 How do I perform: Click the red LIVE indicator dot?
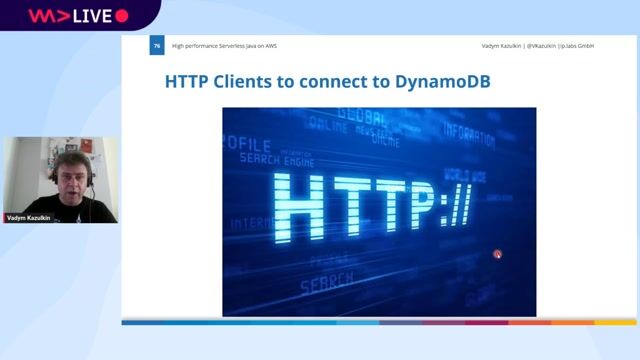tap(122, 16)
